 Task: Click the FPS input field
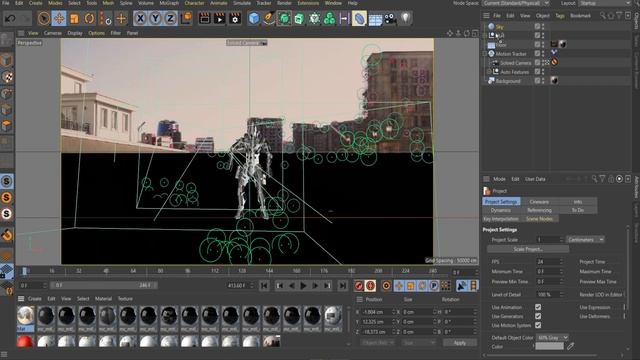pos(550,262)
